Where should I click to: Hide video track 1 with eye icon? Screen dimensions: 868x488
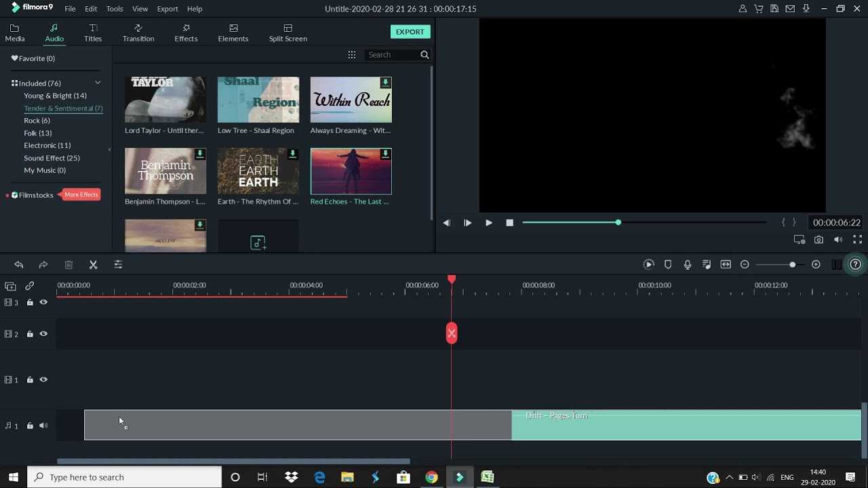coord(43,380)
